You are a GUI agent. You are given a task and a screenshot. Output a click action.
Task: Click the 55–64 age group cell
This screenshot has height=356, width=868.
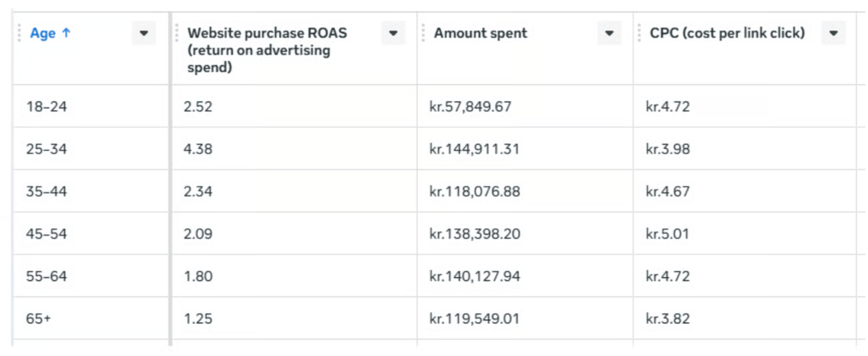coord(47,276)
